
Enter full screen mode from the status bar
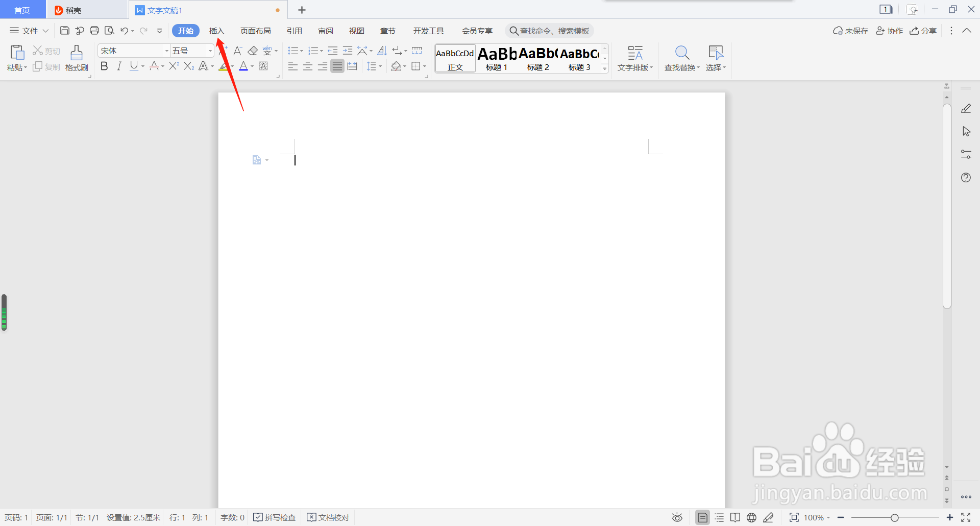966,518
